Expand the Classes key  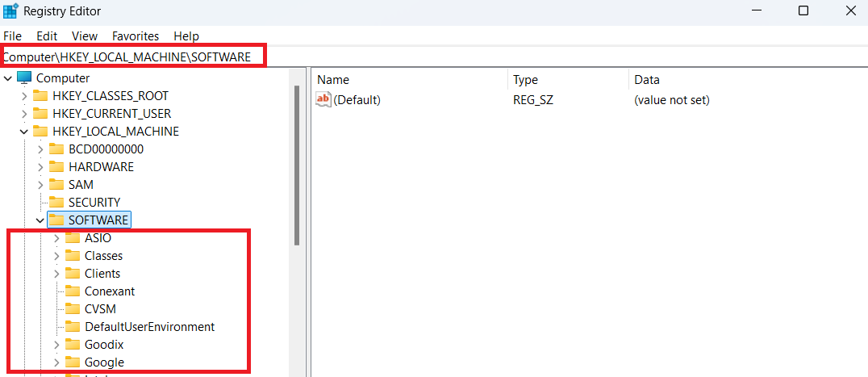click(56, 257)
